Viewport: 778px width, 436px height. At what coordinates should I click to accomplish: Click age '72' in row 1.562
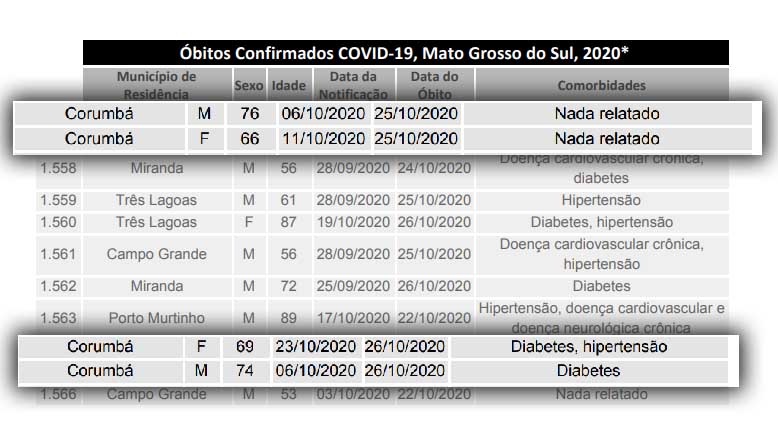(288, 286)
